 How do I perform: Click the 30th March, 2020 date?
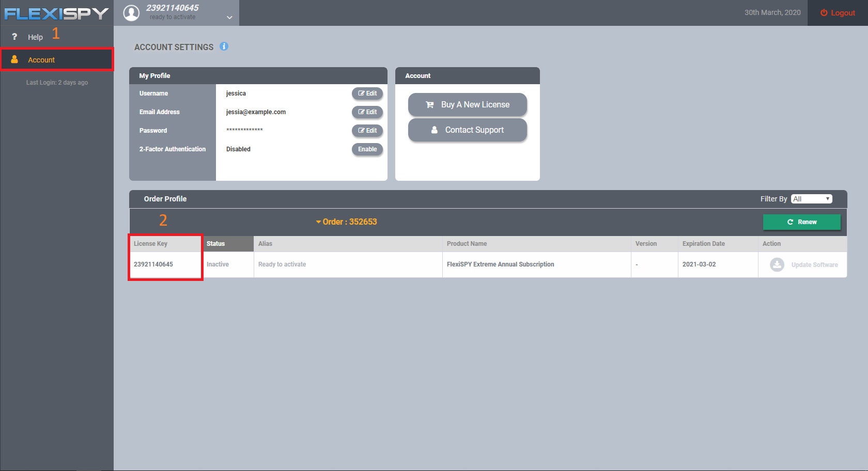(772, 12)
